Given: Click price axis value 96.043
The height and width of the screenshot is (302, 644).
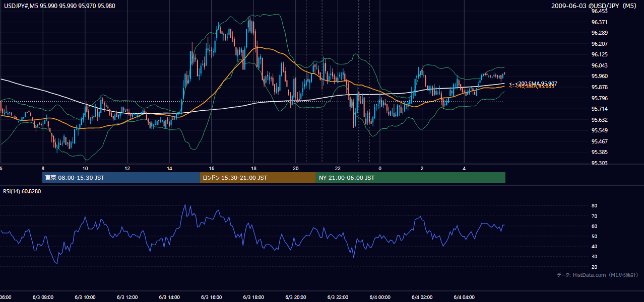Looking at the screenshot, I should click(599, 65).
